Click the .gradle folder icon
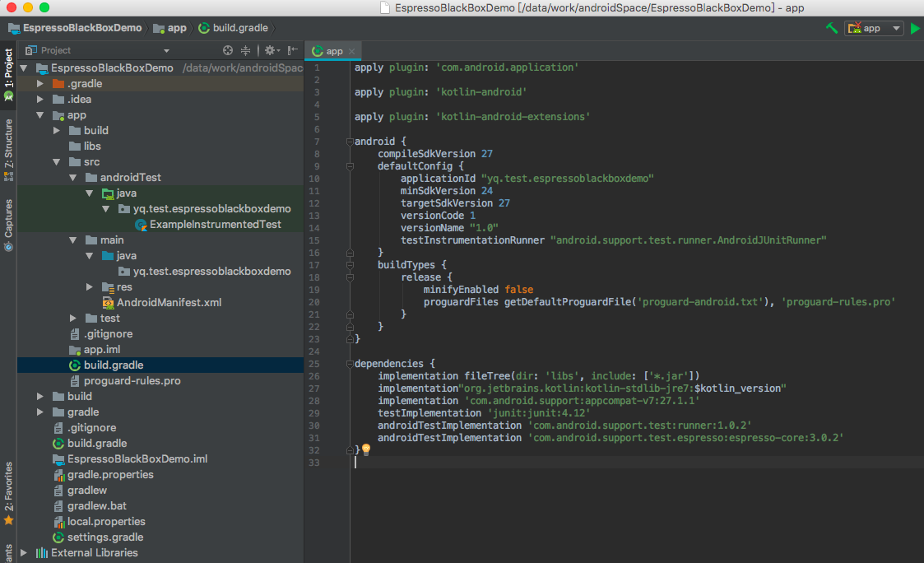The image size is (924, 563). pos(58,84)
